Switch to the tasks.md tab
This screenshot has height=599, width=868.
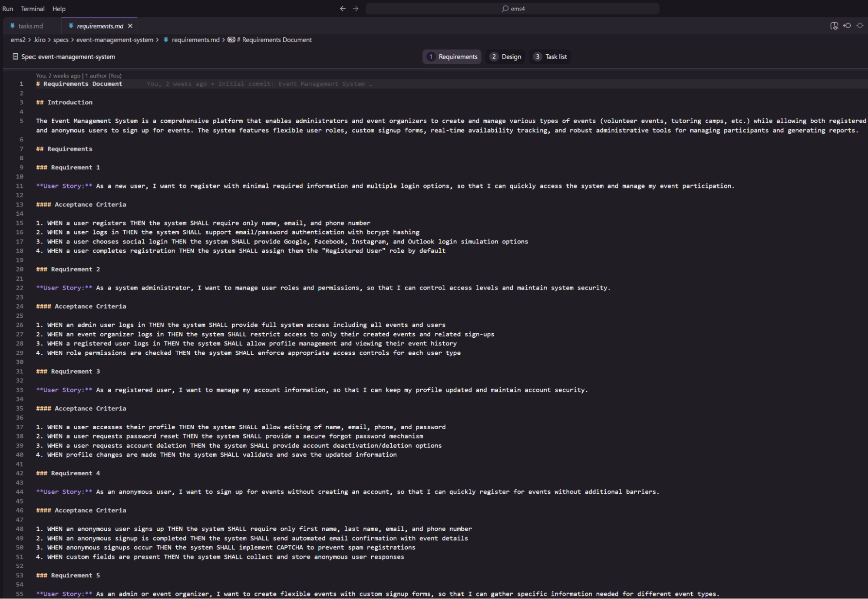(x=30, y=26)
